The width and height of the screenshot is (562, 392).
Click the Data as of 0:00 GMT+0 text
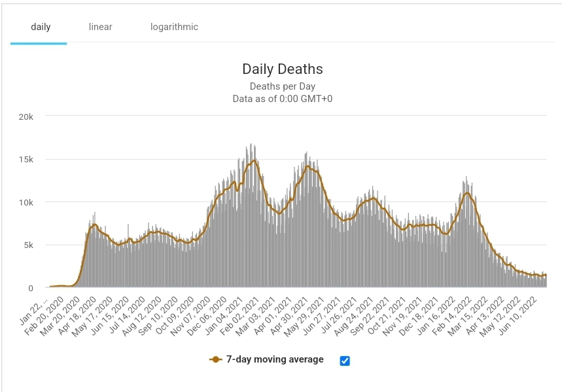point(282,99)
